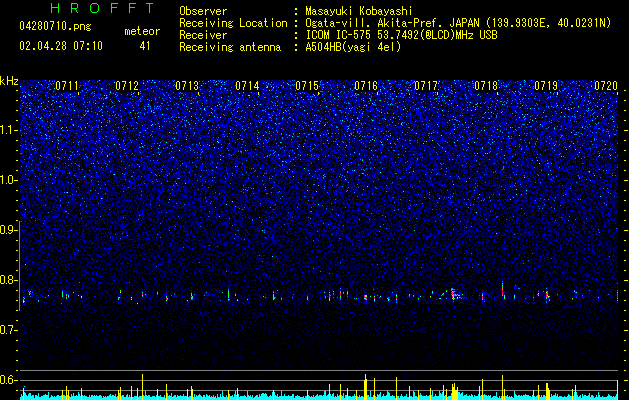Click the 0.7 kHz axis label
The width and height of the screenshot is (629, 400).
9,330
